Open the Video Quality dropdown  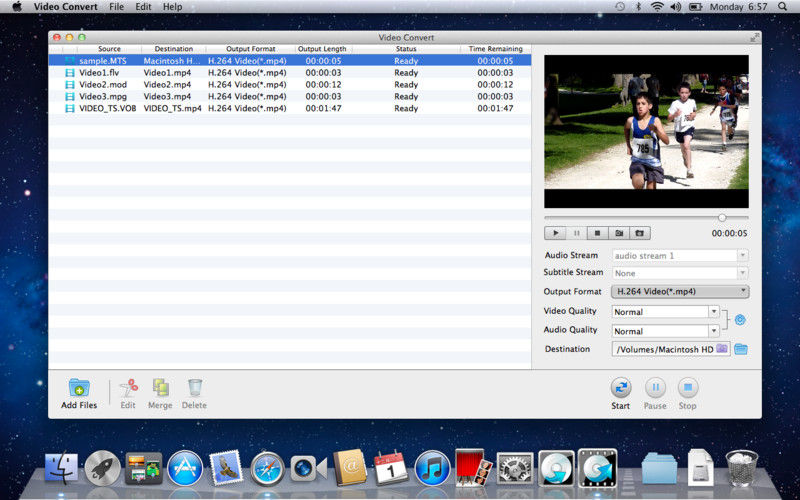(714, 311)
